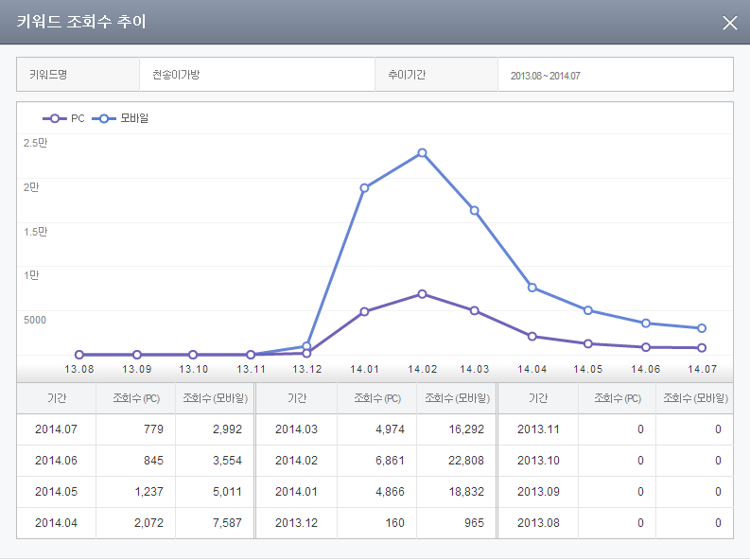Click the PC data point for 14.01
Screen dimensions: 750x560
364,311
